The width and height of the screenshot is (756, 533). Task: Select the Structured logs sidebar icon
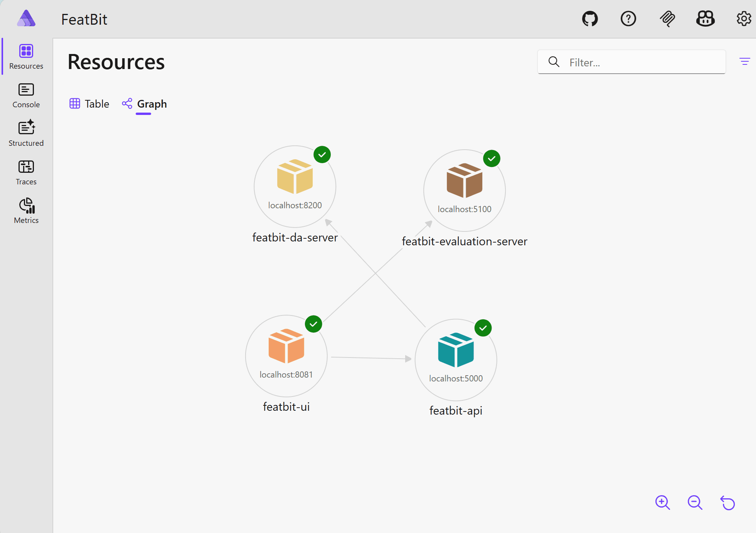[x=25, y=133]
